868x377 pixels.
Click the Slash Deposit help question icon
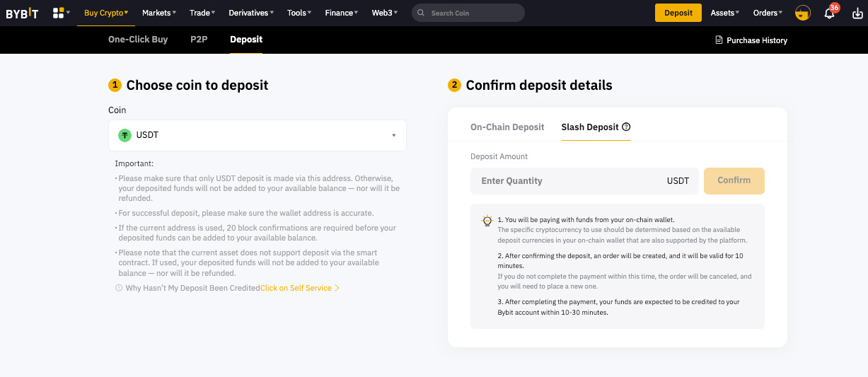(x=626, y=127)
